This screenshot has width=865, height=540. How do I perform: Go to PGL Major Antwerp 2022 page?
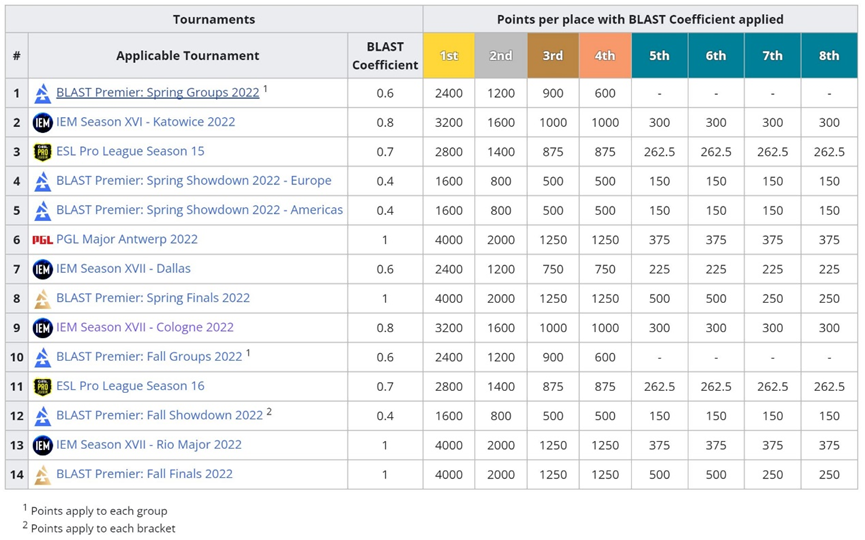tap(127, 239)
